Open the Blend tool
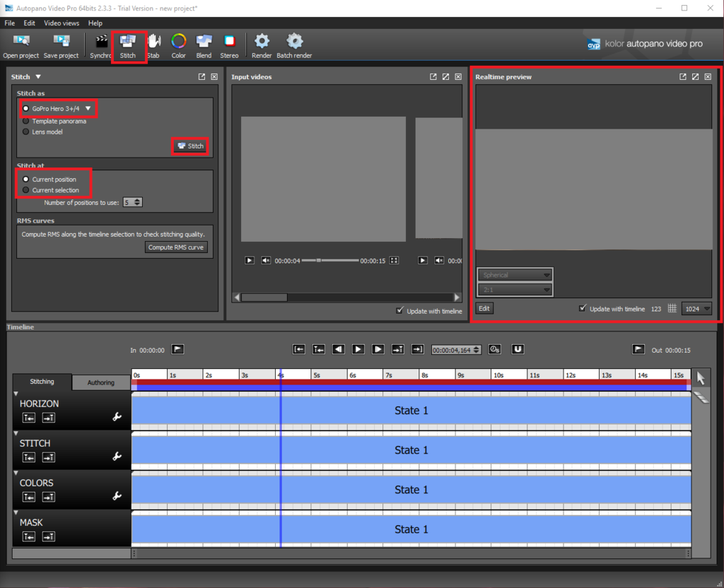This screenshot has height=588, width=724. 204,46
